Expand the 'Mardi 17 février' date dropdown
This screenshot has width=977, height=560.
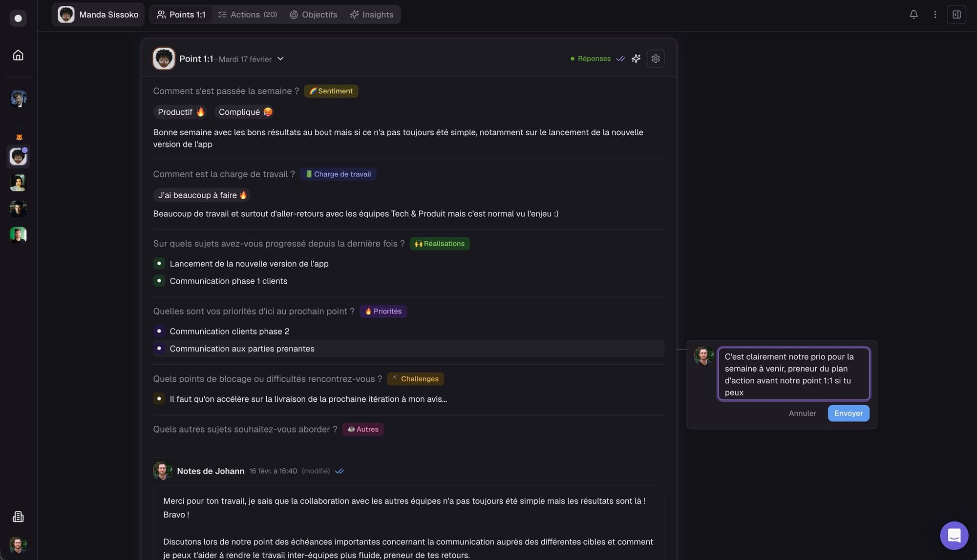click(x=280, y=59)
